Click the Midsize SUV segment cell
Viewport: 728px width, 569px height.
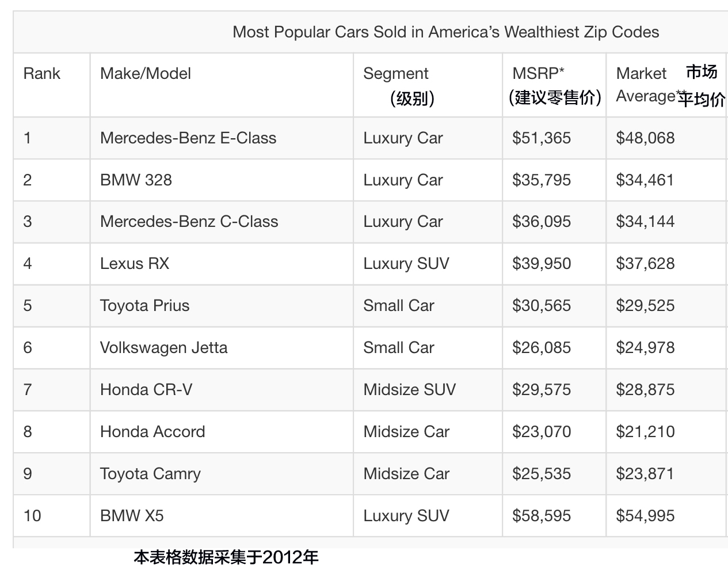(x=409, y=390)
